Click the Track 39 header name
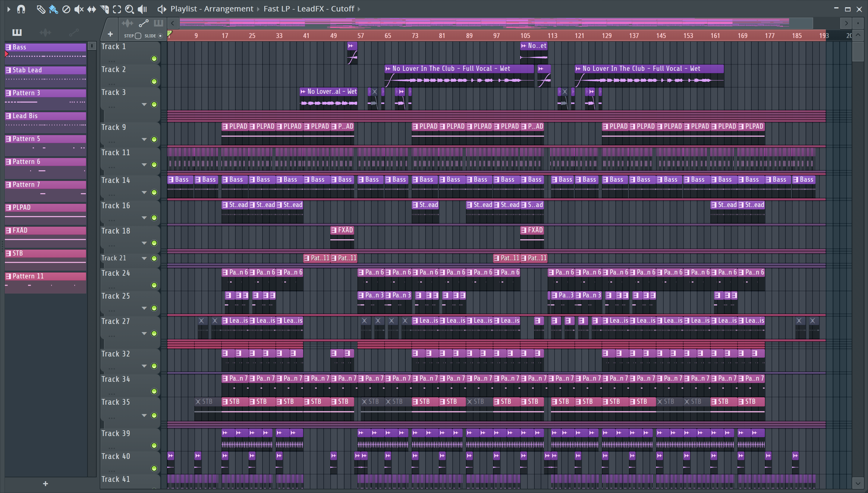This screenshot has width=868, height=493. click(115, 433)
